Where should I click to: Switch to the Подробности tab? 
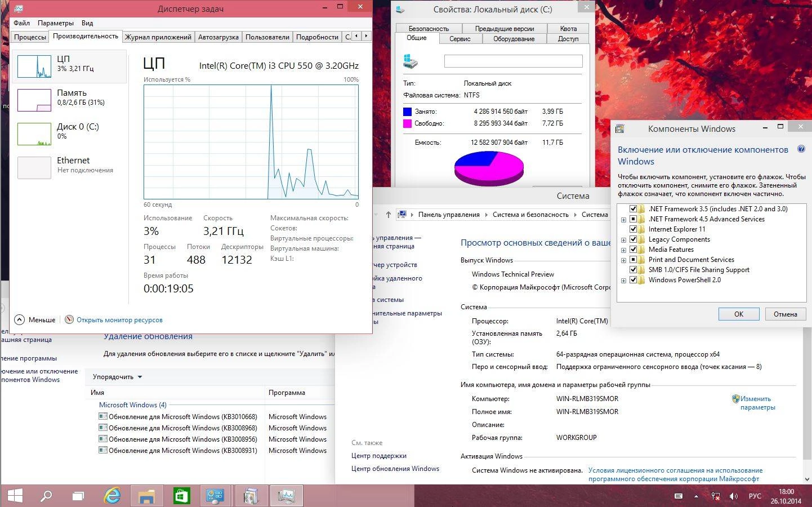pos(317,37)
